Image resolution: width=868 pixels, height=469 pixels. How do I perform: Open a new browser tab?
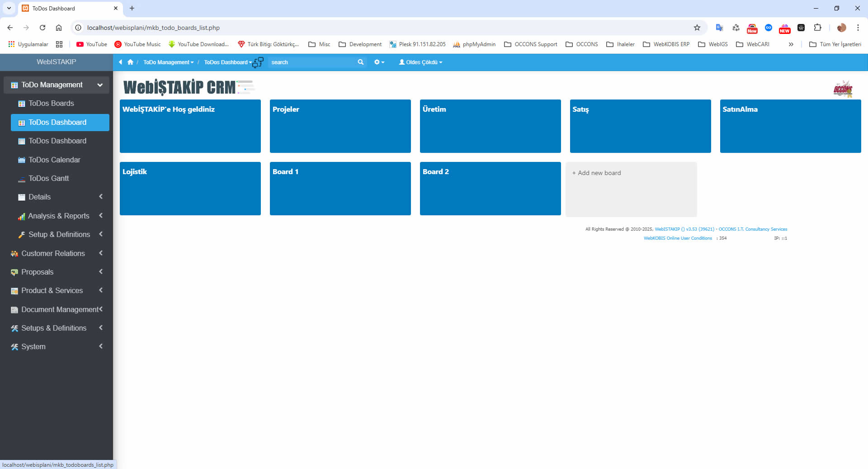coord(132,8)
